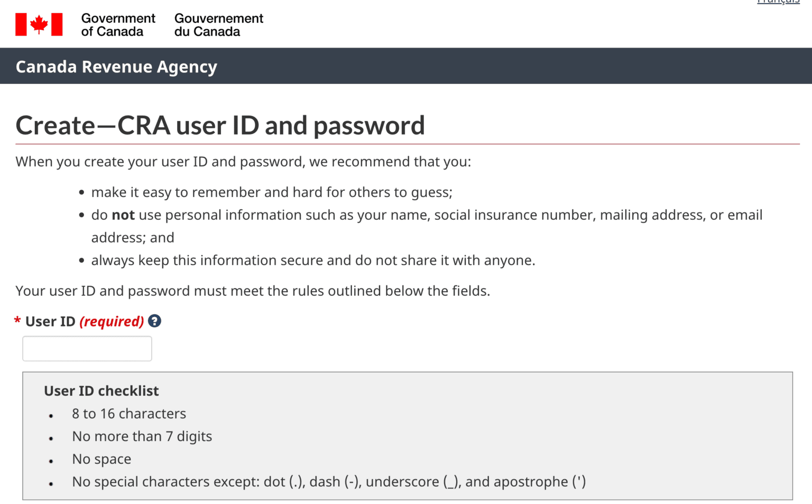Click the bold "not" in the recommendations
The width and height of the screenshot is (812, 504).
pyautogui.click(x=123, y=215)
